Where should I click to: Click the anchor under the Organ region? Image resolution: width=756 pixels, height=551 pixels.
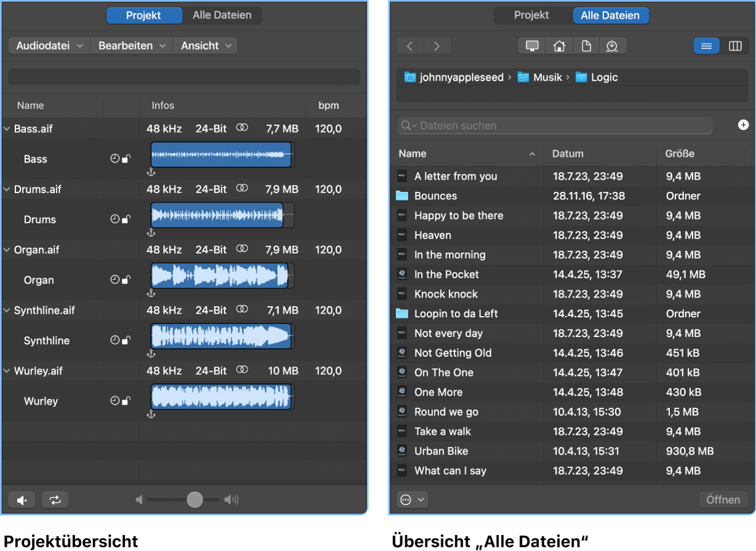151,293
